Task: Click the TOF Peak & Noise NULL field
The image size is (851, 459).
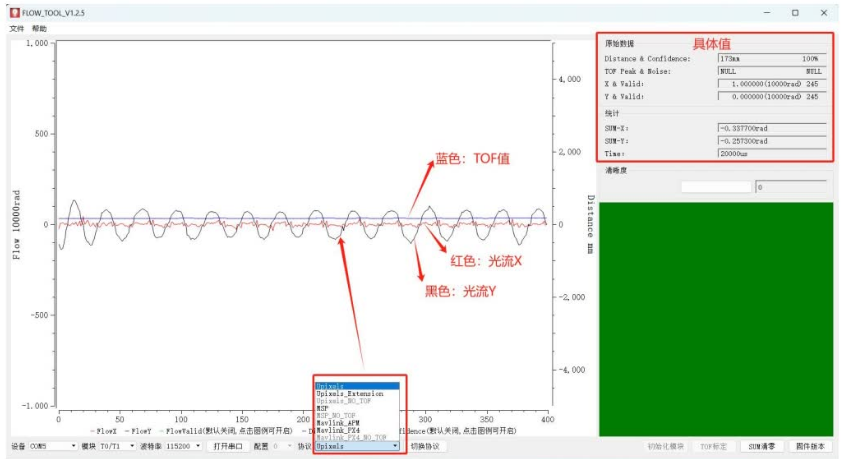Action: [x=772, y=71]
